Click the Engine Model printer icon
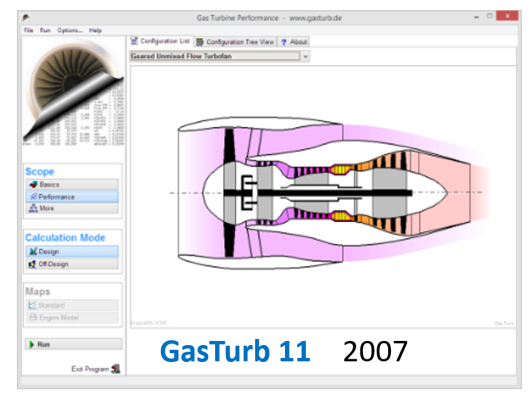 [33, 318]
